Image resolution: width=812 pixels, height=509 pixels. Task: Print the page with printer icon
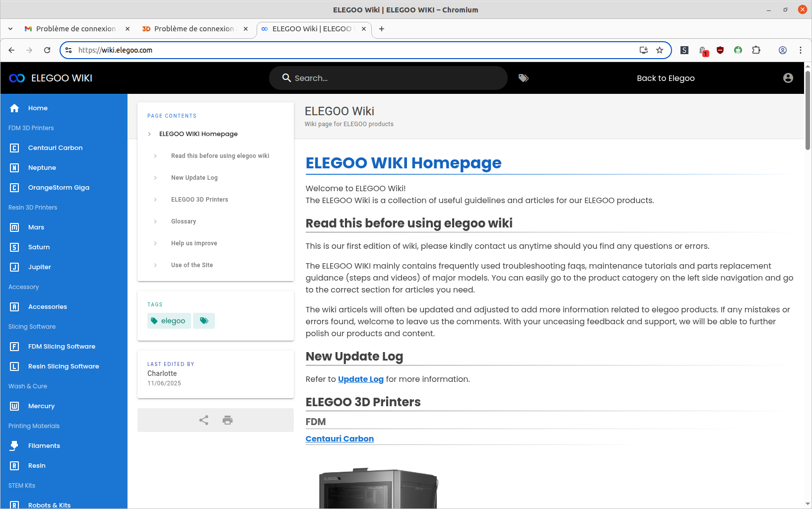tap(227, 420)
